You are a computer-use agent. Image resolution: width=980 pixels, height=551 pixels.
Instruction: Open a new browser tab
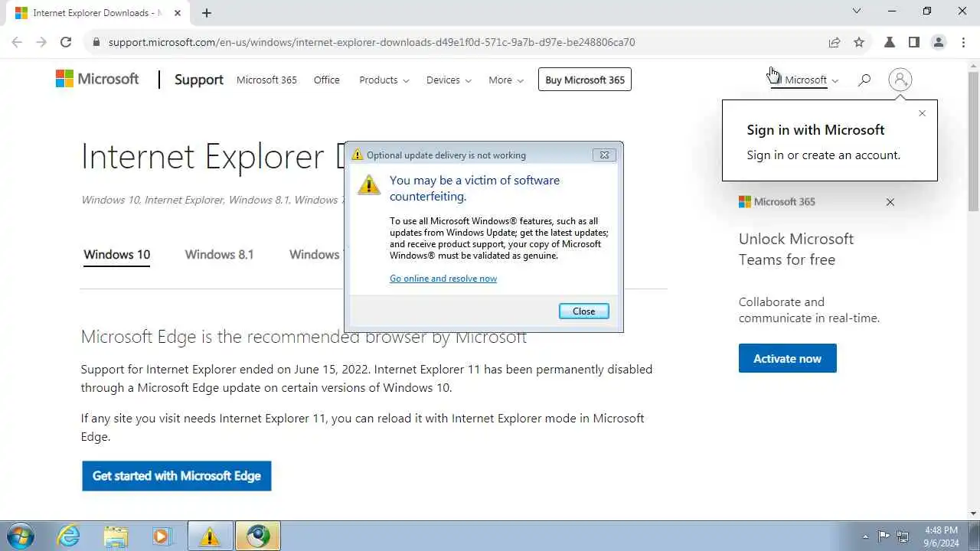[207, 13]
